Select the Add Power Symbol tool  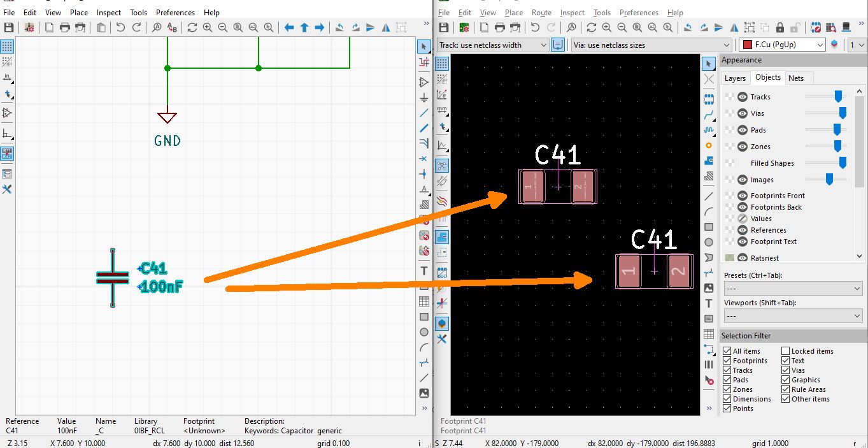424,98
